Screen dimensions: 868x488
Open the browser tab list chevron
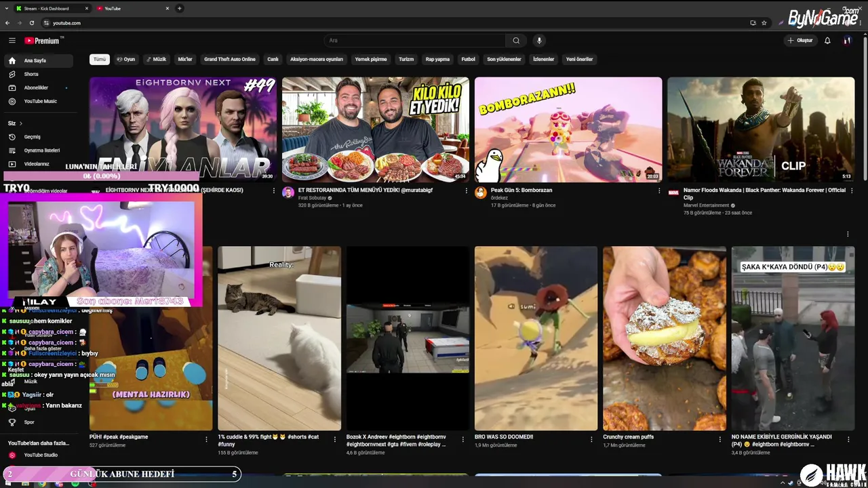point(7,8)
